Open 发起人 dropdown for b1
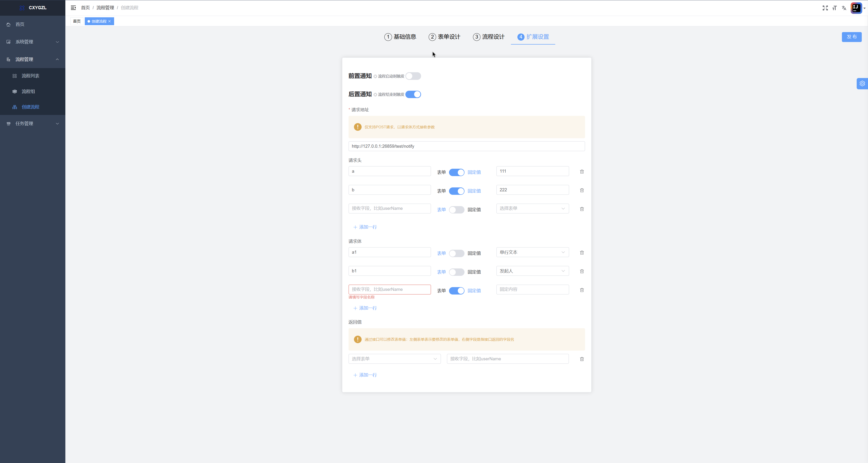Viewport: 868px width, 463px height. coord(532,271)
